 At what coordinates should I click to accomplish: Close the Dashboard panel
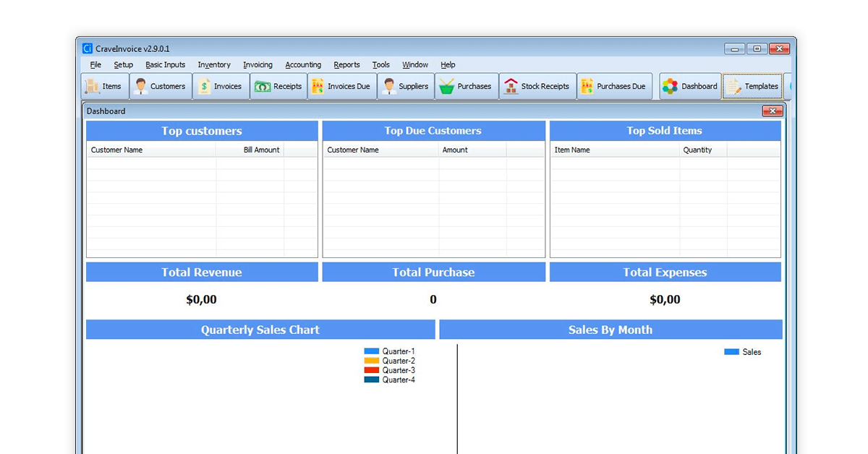coord(773,111)
